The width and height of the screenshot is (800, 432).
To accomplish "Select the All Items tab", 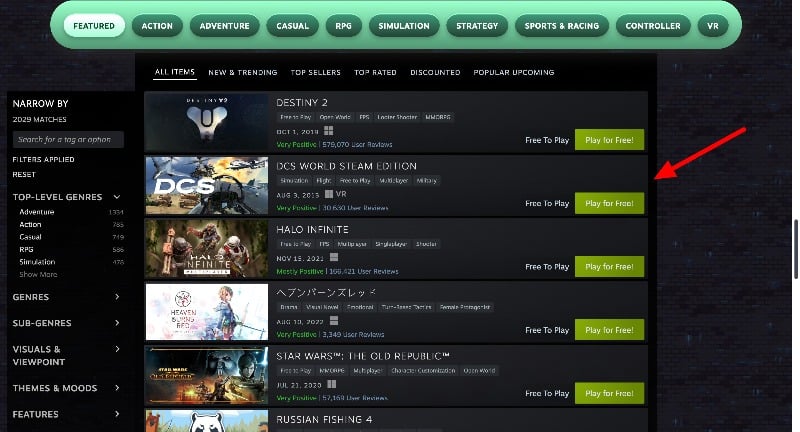I will point(175,72).
